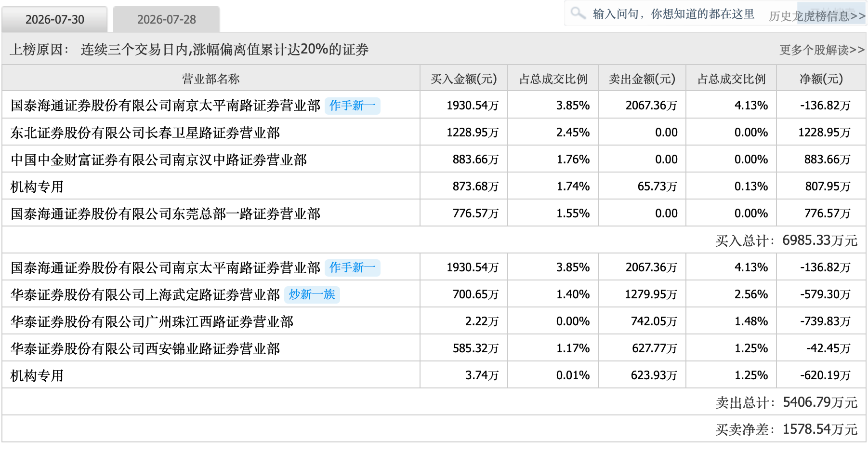Open 华泰证券西安锦业路营业部 entry
This screenshot has width=868, height=453.
point(145,348)
